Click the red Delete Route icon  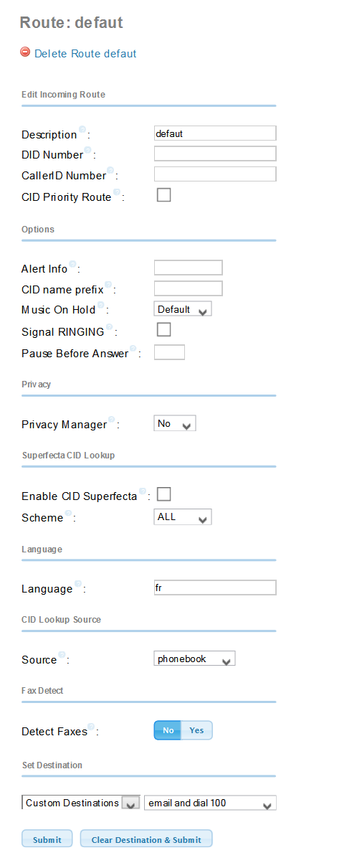pos(25,52)
